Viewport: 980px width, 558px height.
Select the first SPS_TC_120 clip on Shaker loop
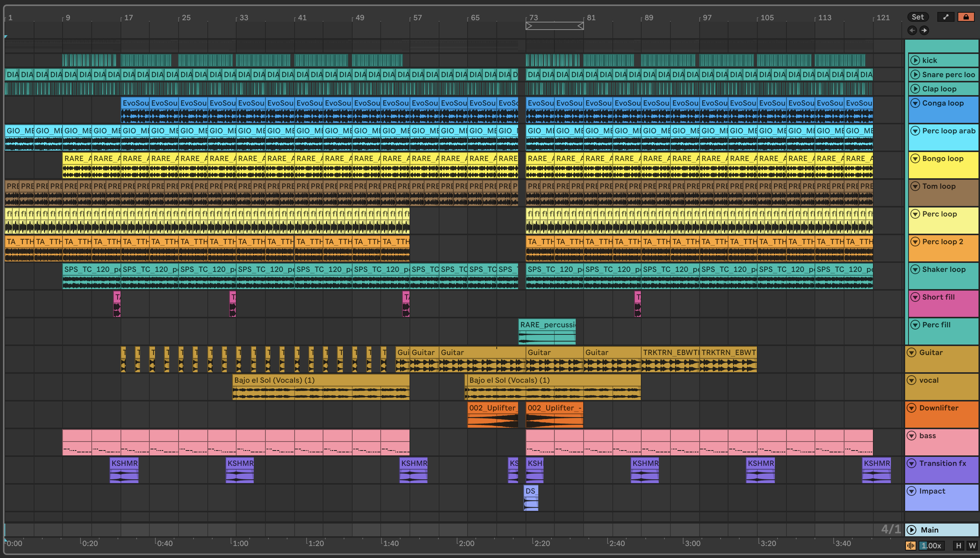[92, 276]
